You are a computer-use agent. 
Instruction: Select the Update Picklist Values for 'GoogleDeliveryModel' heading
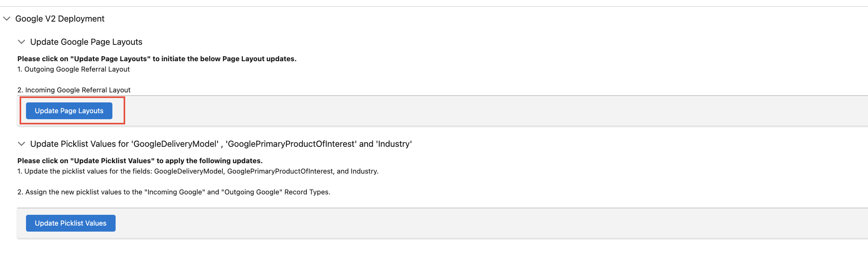[x=221, y=144]
